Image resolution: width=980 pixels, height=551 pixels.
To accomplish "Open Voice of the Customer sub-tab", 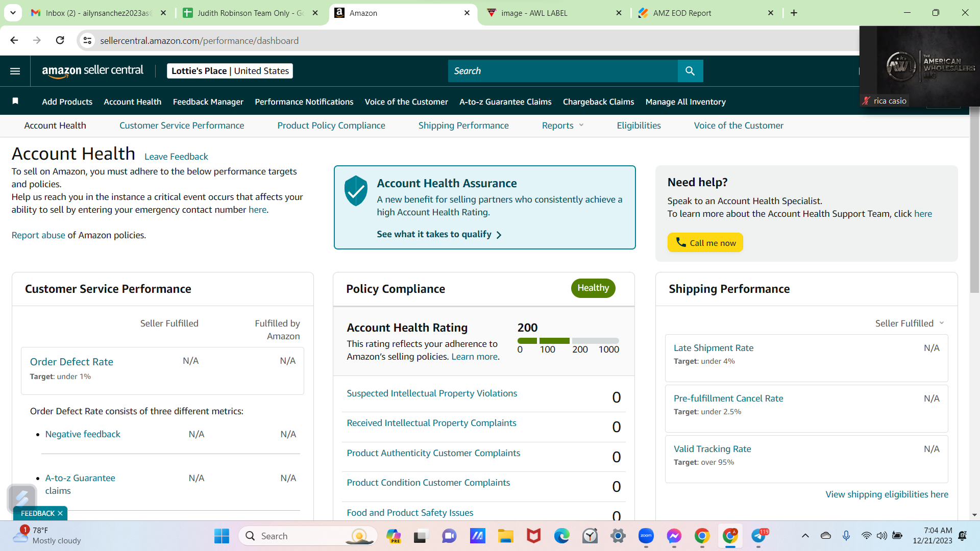I will 739,126.
